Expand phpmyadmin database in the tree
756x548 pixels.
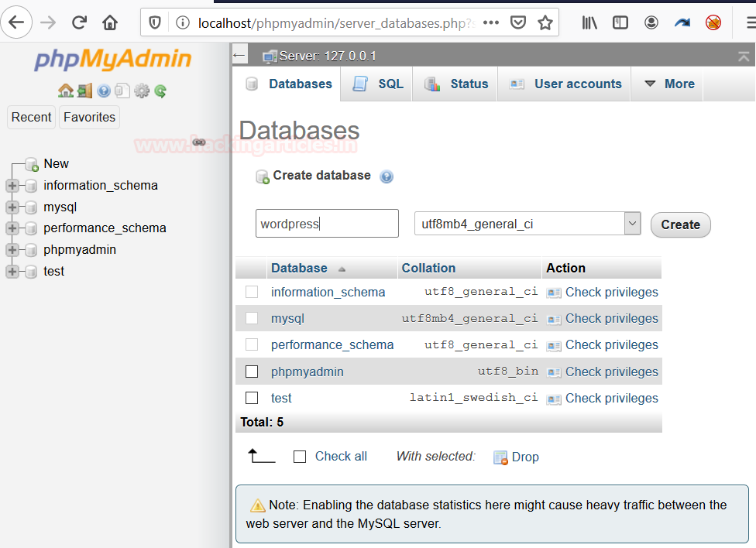coord(12,250)
